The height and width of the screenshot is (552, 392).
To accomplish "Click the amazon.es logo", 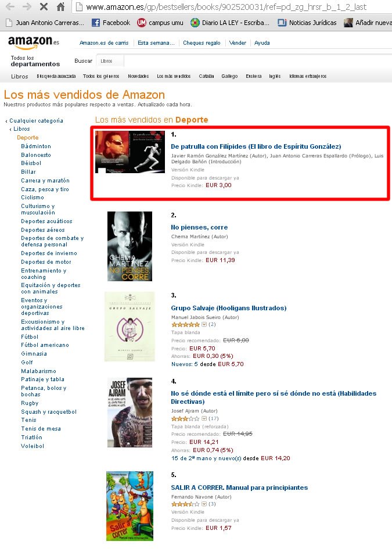I will point(34,42).
